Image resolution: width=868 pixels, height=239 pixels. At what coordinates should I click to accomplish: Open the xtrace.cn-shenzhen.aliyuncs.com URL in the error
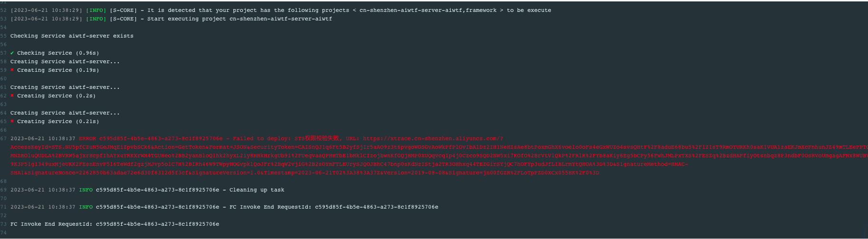point(433,139)
